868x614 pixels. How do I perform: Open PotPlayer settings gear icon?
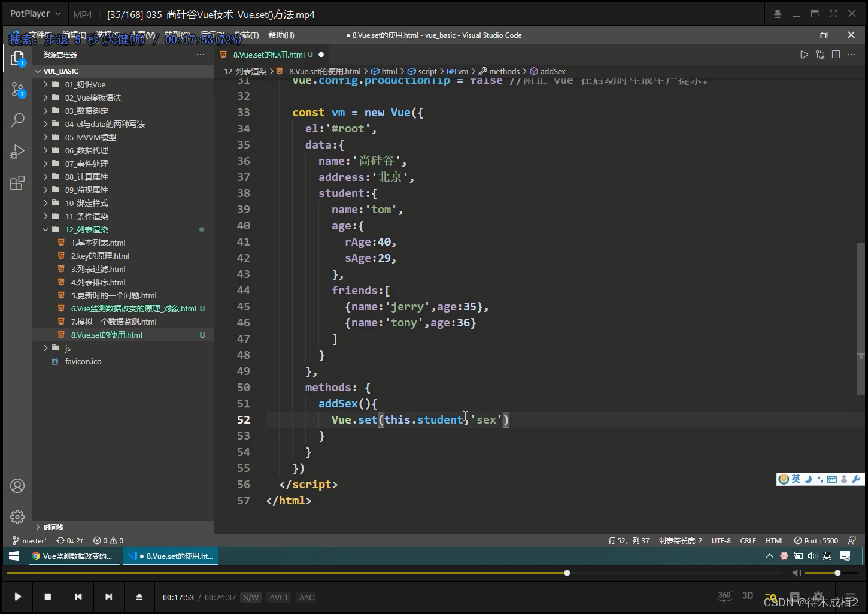[x=818, y=597]
